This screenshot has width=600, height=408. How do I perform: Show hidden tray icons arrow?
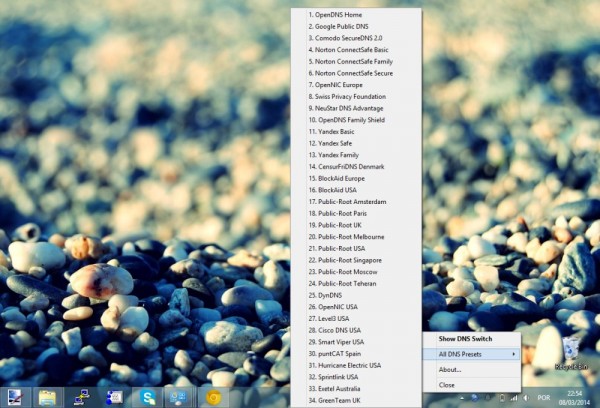click(x=462, y=398)
